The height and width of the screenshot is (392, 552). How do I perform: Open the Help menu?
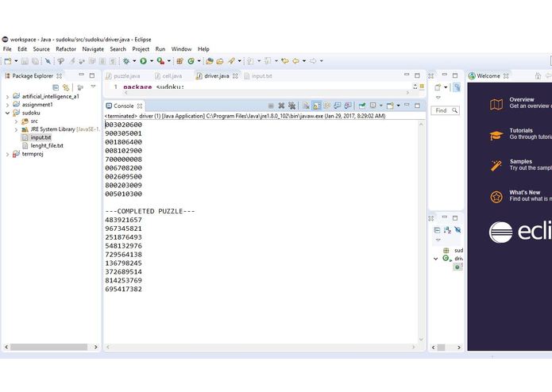(203, 49)
